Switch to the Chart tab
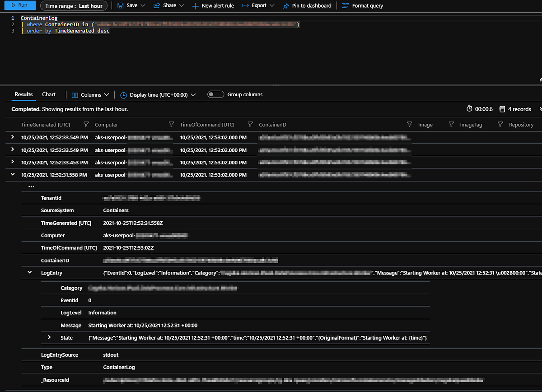Viewport: 542px width, 392px height. (x=48, y=94)
